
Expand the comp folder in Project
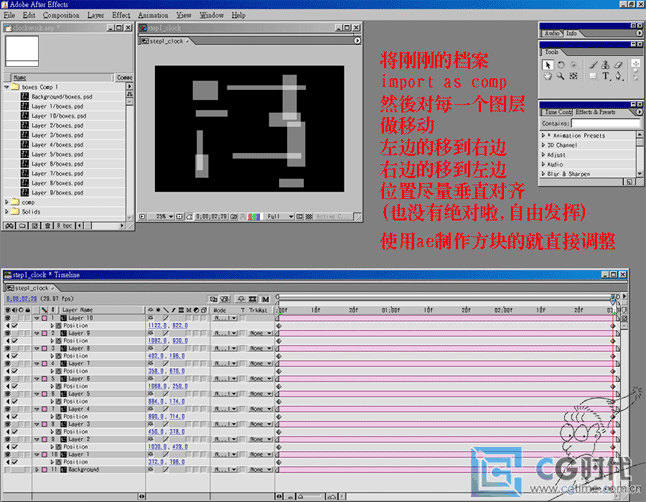pos(7,202)
